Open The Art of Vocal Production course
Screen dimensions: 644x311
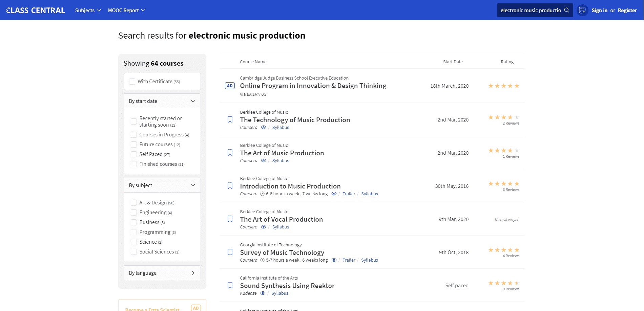pos(281,219)
